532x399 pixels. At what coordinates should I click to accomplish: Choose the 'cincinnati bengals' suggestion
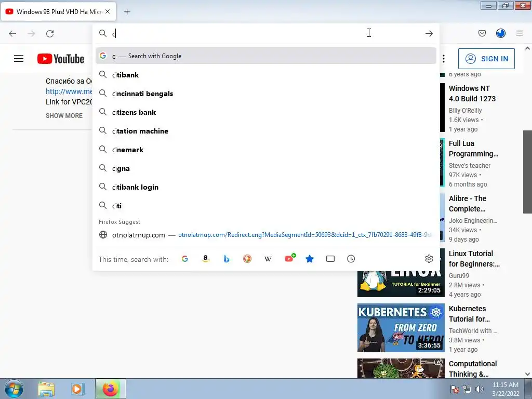coord(265,94)
